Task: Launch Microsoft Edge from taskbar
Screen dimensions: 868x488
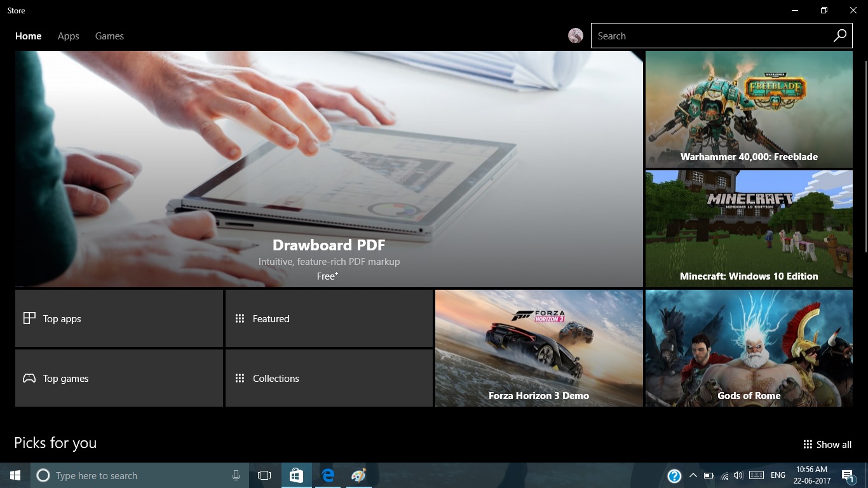Action: click(328, 475)
